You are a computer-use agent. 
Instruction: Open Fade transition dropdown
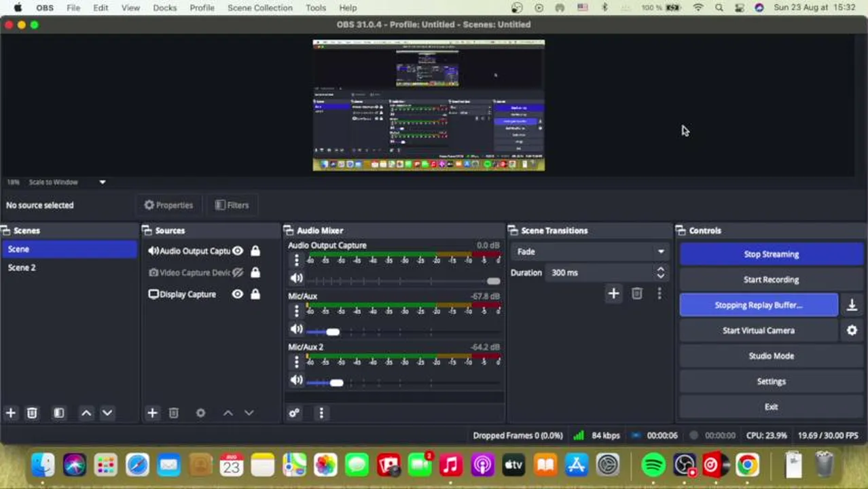[x=590, y=251]
